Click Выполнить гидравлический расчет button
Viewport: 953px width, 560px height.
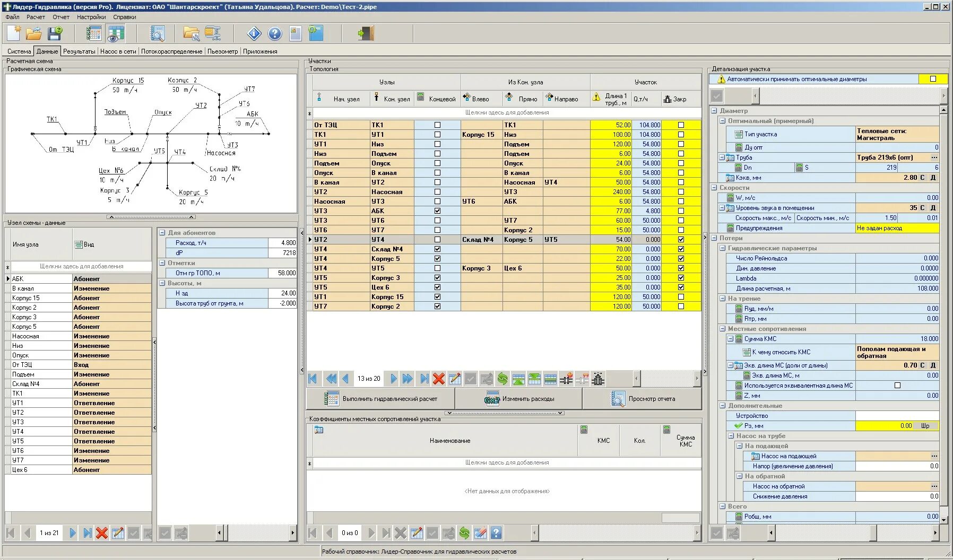tap(380, 399)
